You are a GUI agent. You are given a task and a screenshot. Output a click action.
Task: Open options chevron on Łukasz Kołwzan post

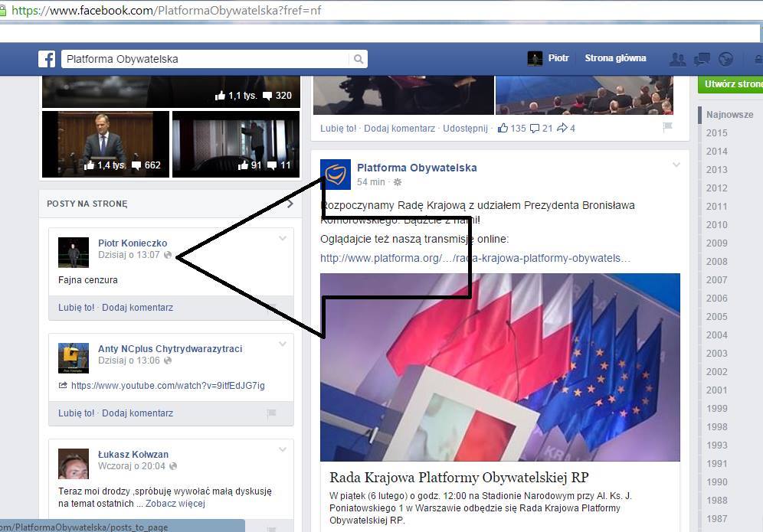point(283,449)
